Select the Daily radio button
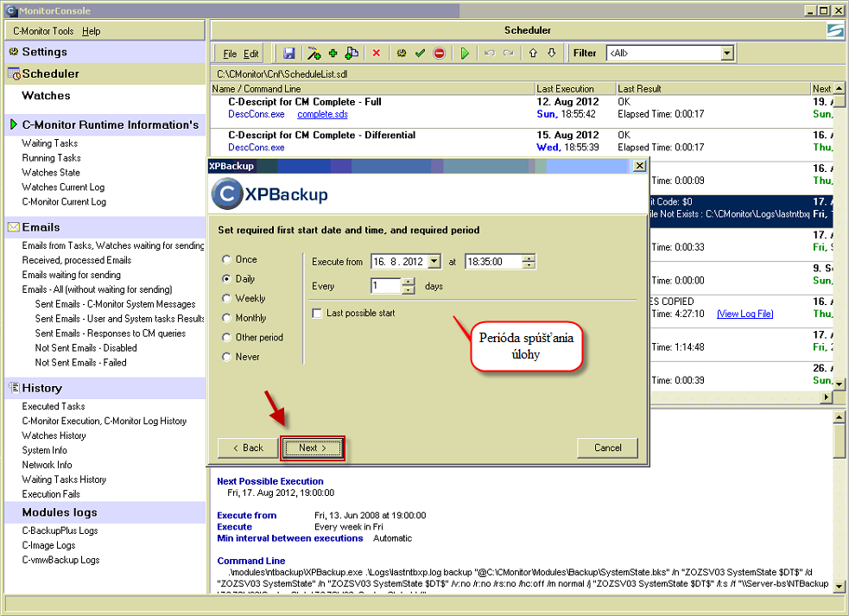The height and width of the screenshot is (616, 849). 227,278
